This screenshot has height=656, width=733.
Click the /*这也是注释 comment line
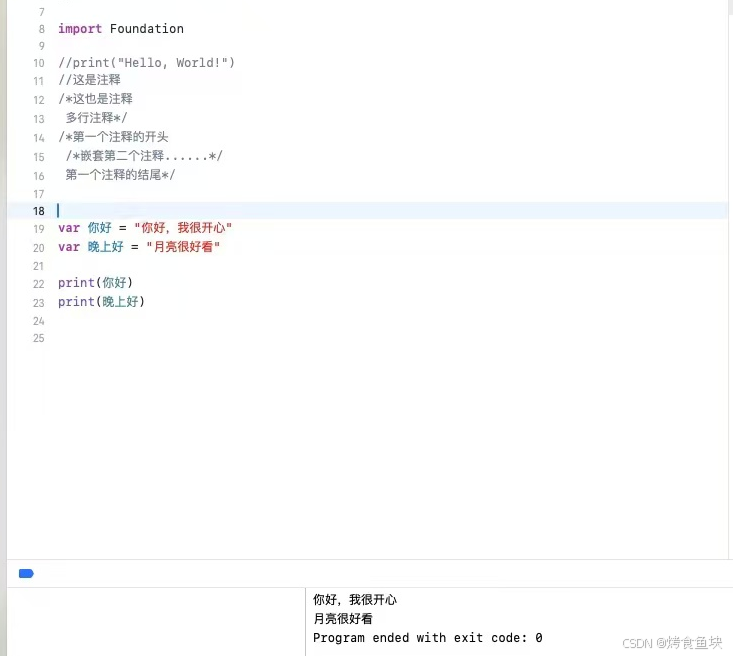(95, 99)
